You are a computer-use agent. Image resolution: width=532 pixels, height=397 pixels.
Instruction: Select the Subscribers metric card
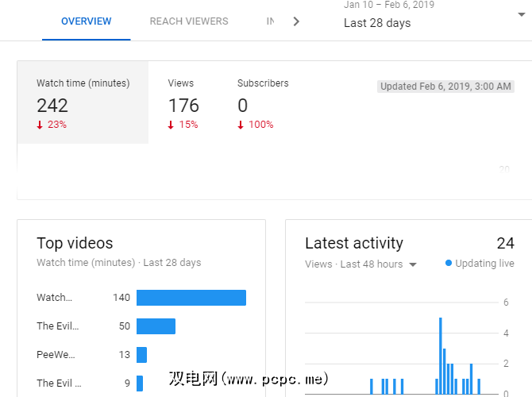(x=263, y=103)
